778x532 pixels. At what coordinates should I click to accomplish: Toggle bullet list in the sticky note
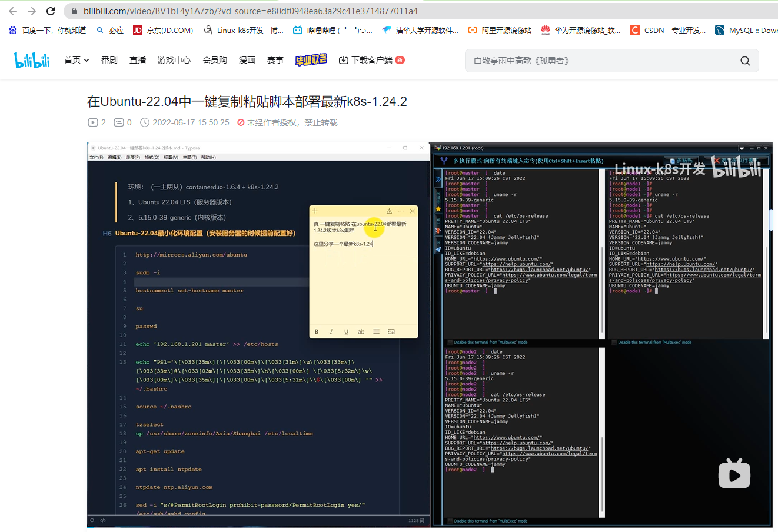(376, 332)
